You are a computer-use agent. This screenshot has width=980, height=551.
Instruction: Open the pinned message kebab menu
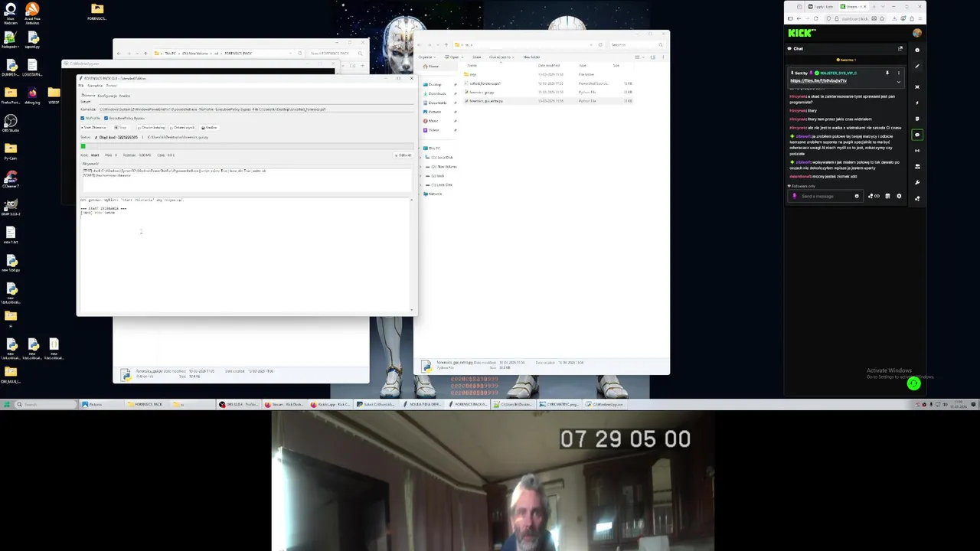point(899,73)
